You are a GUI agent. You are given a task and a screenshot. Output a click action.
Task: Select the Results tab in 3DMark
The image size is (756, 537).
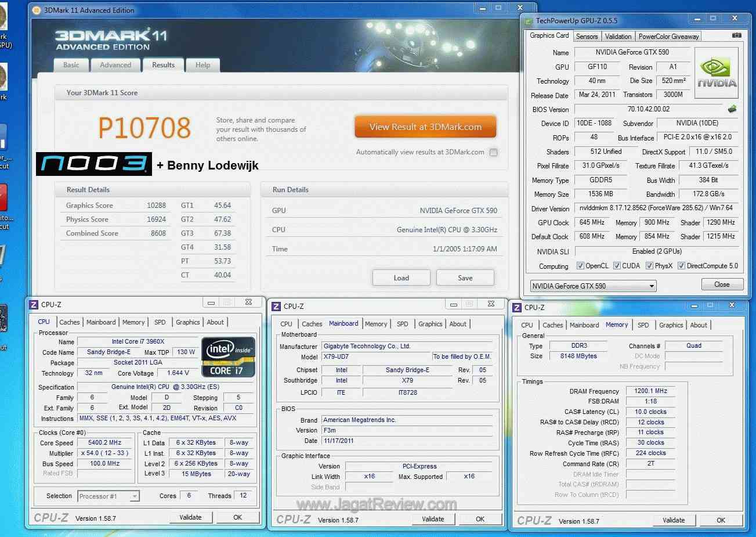coord(163,65)
